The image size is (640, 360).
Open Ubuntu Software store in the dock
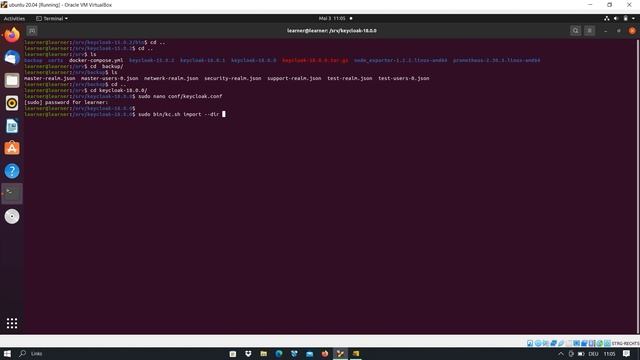12,148
